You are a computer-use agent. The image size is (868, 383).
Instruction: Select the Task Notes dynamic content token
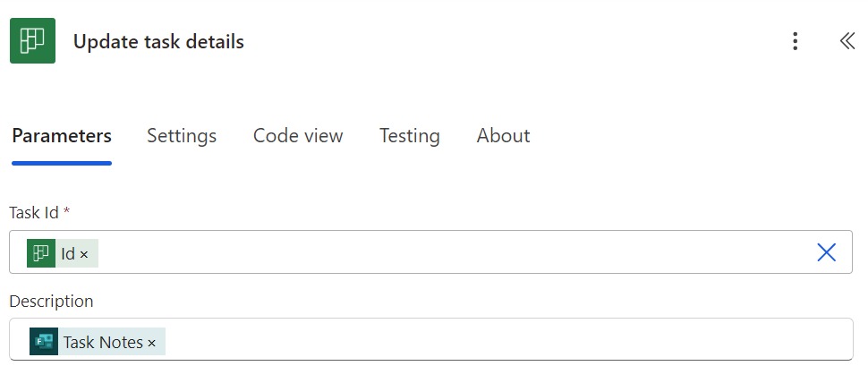point(103,342)
